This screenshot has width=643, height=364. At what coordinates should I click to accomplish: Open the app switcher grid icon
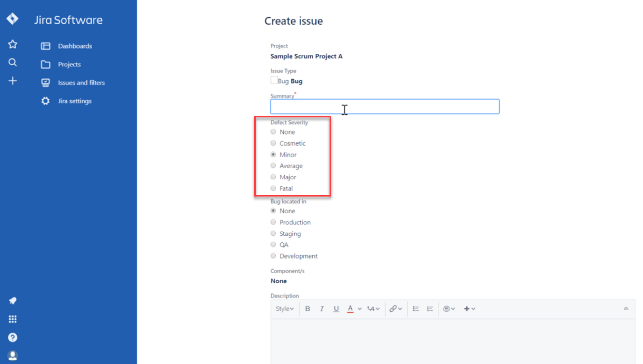point(13,319)
